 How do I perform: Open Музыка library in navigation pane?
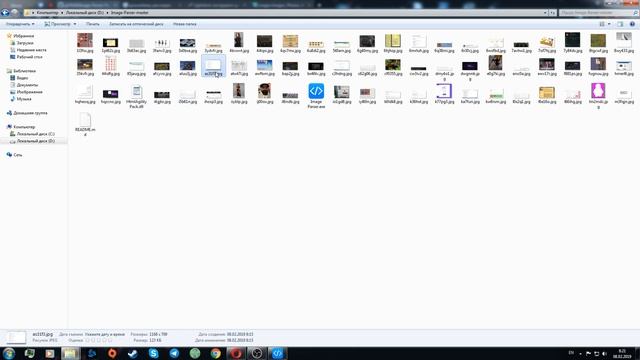pyautogui.click(x=24, y=99)
